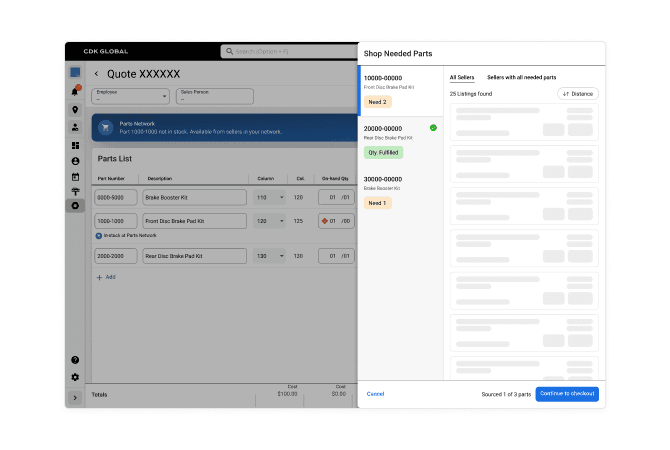Click part number field 2000-2000
This screenshot has height=450, width=670.
116,256
